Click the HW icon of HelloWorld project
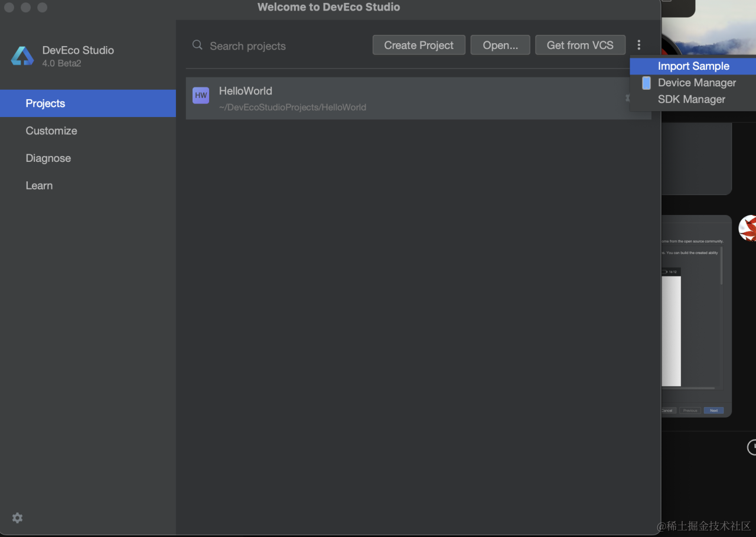 point(201,95)
